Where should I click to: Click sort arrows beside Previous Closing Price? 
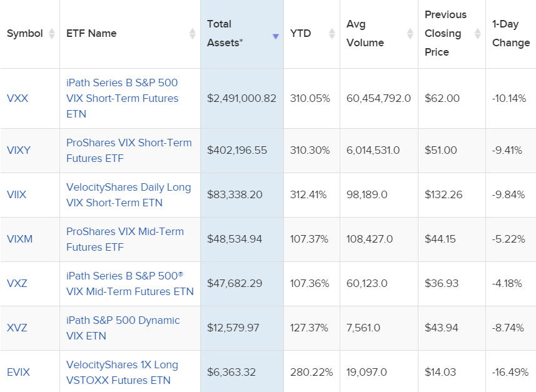[x=477, y=34]
